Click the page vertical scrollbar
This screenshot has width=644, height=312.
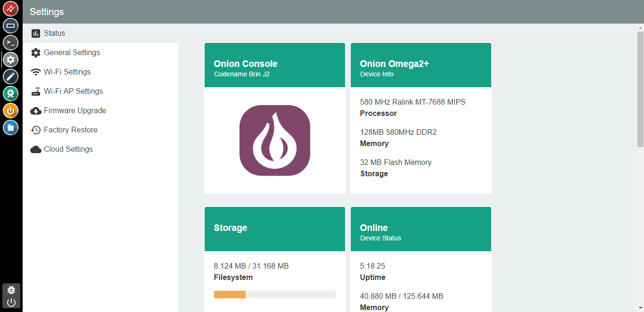point(640,90)
